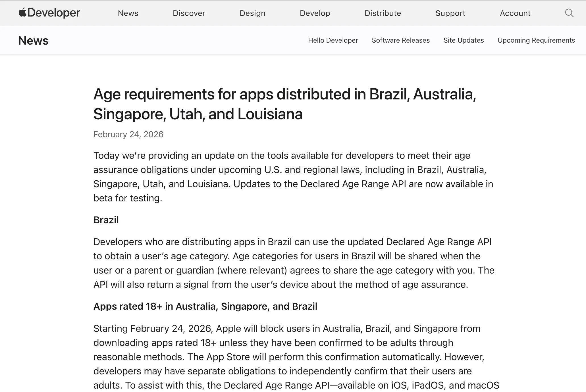Go to Account page
The height and width of the screenshot is (392, 586).
coord(515,13)
